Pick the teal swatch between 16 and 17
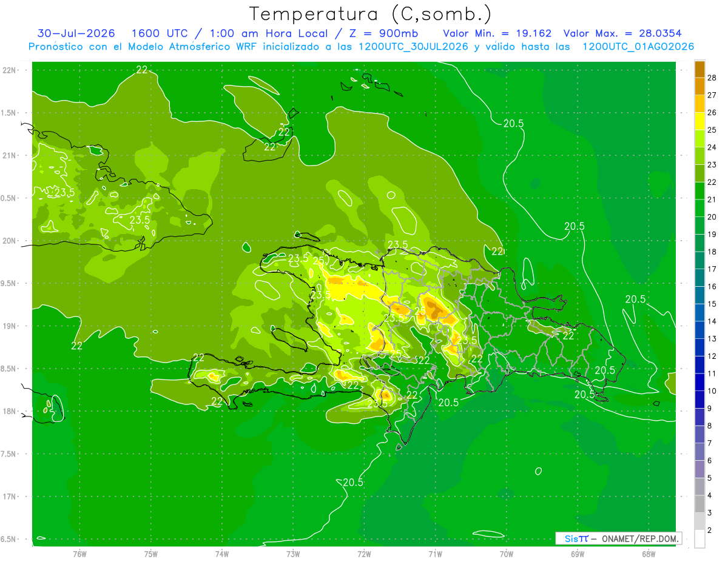 click(699, 278)
